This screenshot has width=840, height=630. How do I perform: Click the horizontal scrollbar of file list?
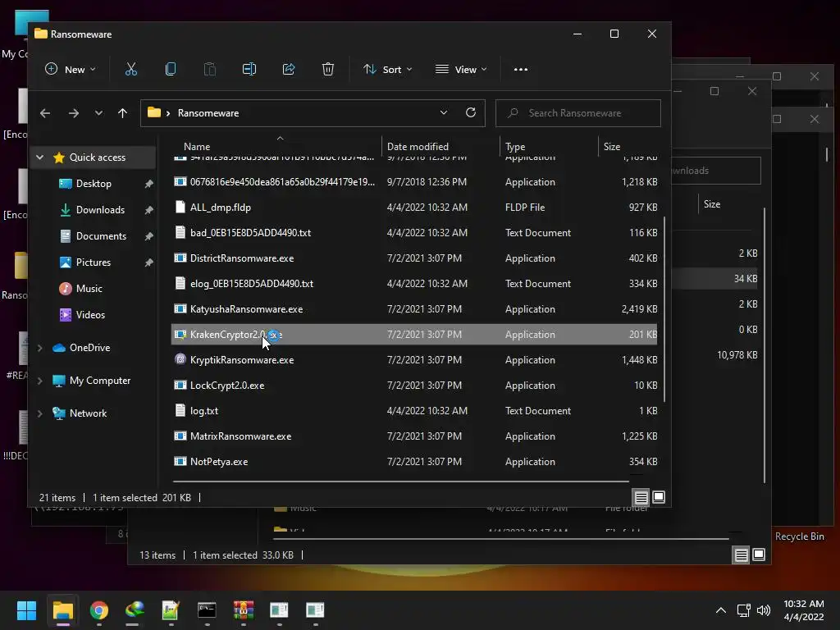[400, 481]
